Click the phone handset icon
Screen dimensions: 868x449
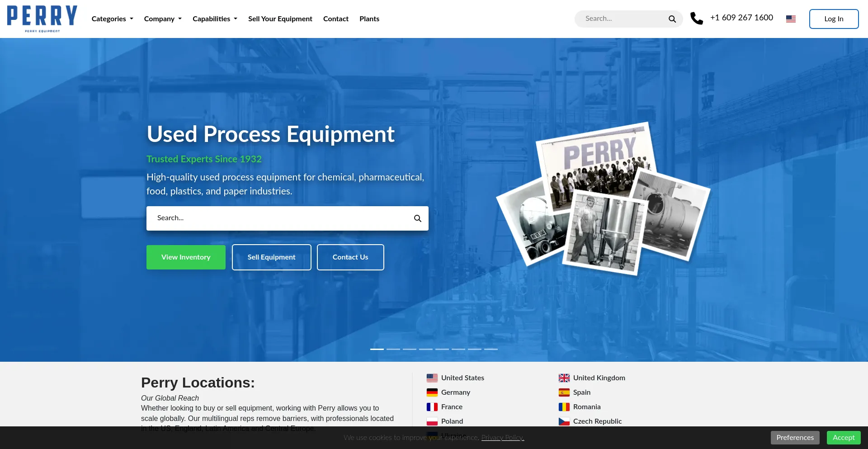(x=697, y=19)
